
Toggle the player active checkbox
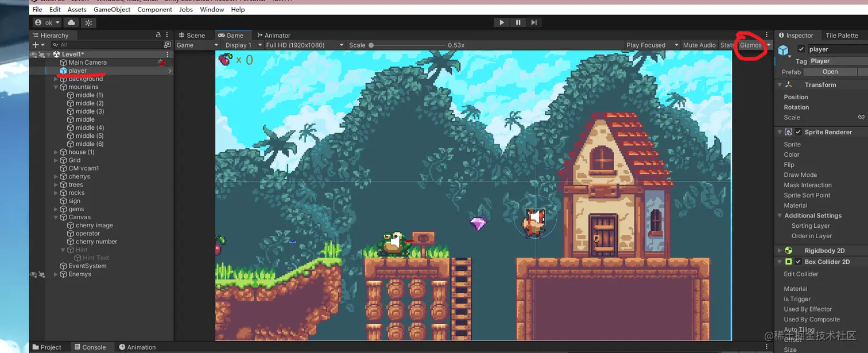801,49
